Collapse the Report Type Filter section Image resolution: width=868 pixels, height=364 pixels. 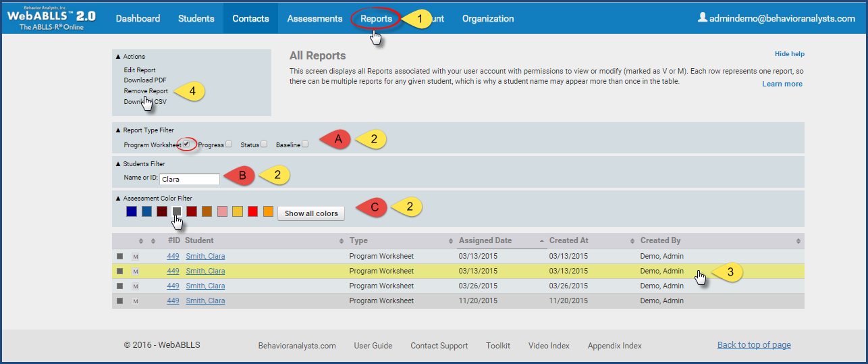pos(119,130)
